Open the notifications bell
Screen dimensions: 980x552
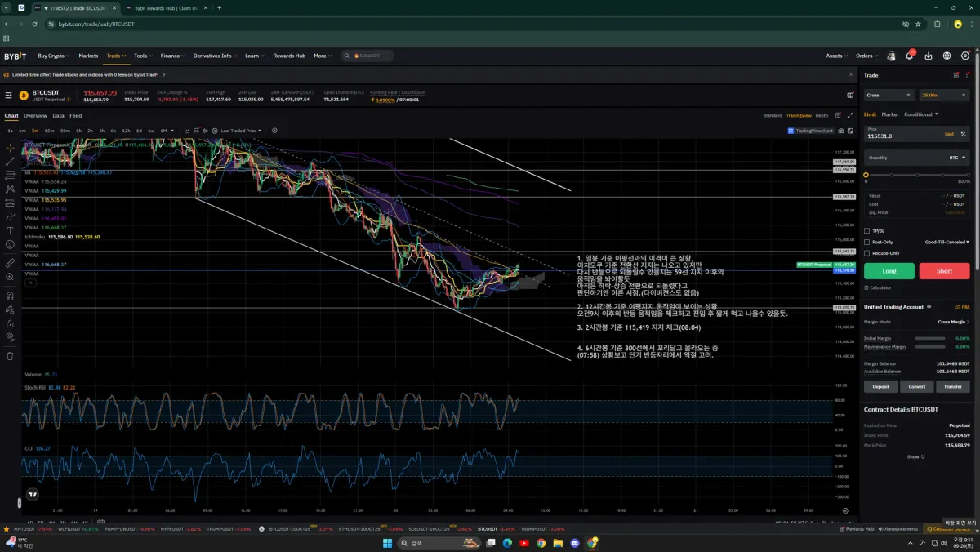[x=909, y=56]
